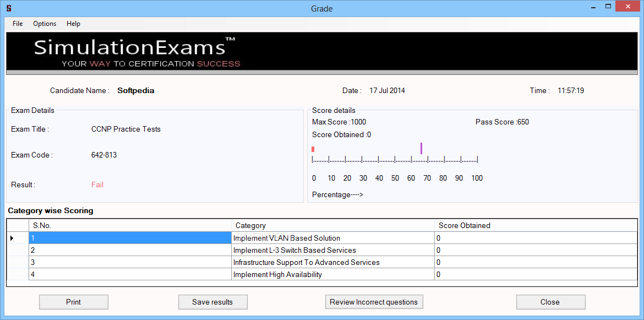Select Implement L-3 Switch Based Services cell
Viewport: 644px width, 320px height.
click(x=332, y=250)
